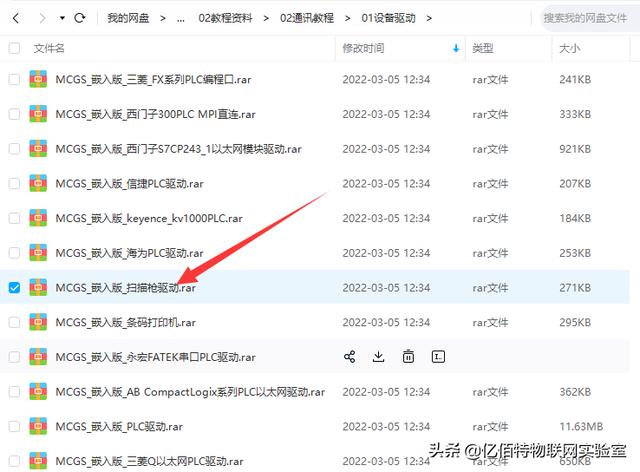Click the rar icon of 信捷PLC驱动.rar

point(38,183)
